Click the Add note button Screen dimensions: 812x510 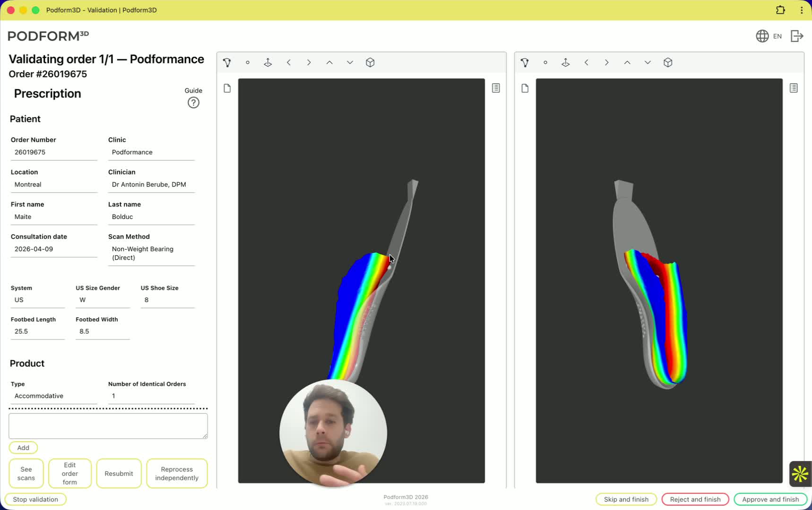point(23,448)
